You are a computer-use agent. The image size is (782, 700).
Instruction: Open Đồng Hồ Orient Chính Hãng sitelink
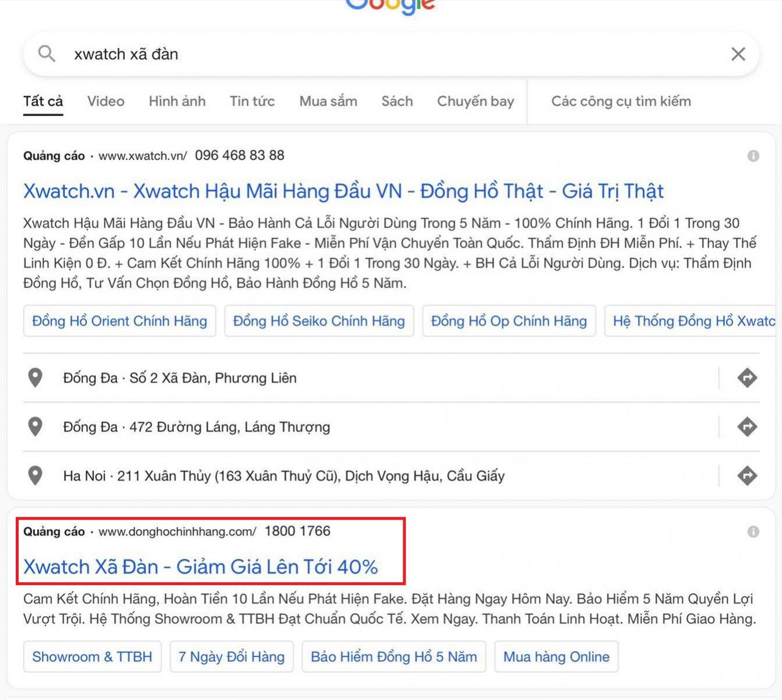(120, 321)
